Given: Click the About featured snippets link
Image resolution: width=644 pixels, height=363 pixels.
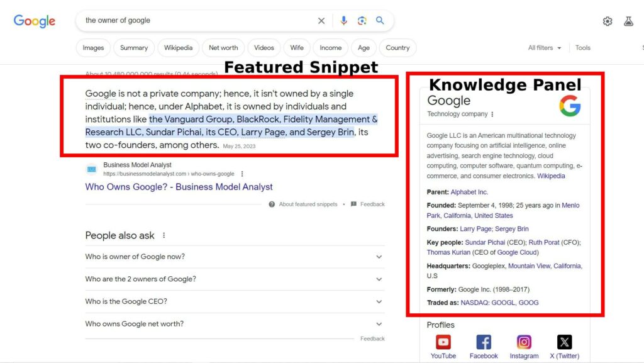Looking at the screenshot, I should click(x=308, y=204).
